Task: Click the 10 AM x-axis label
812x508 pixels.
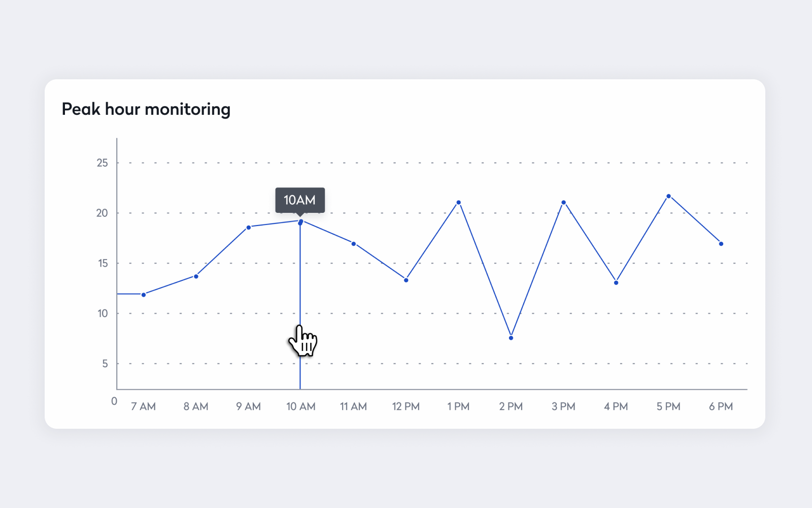Action: [301, 406]
